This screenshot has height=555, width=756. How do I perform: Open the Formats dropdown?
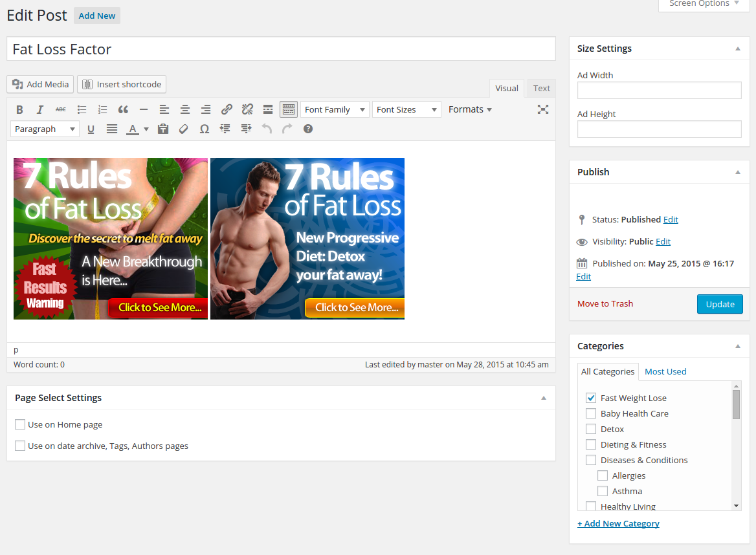point(470,110)
